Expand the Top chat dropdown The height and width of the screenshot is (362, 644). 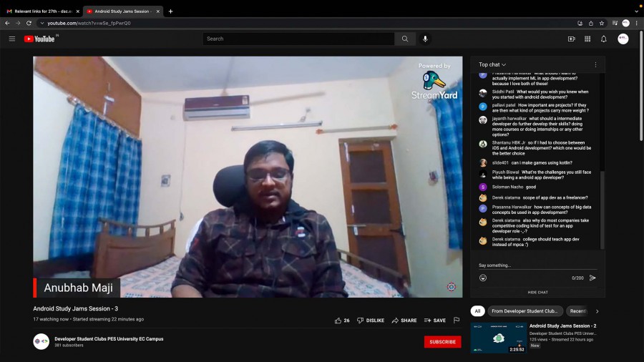492,64
